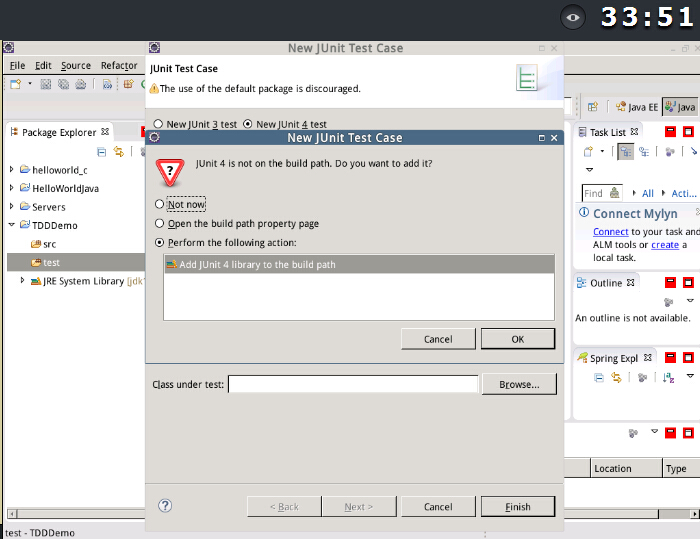This screenshot has width=700, height=539.
Task: Expand JRE System Library node
Action: point(22,280)
